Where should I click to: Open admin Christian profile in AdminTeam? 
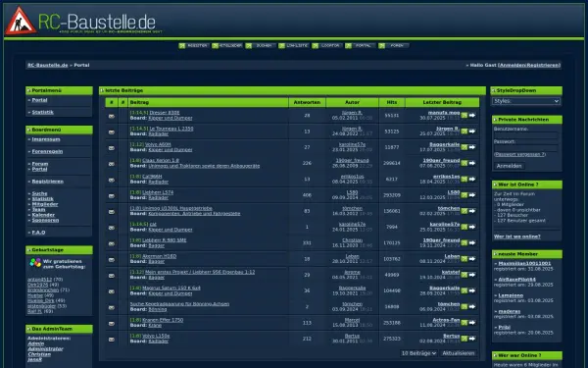point(39,354)
